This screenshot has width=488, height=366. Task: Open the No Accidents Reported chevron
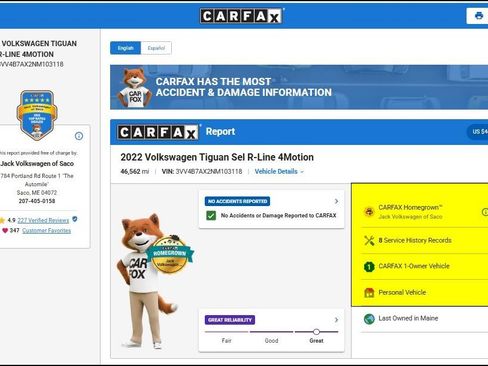tap(336, 201)
